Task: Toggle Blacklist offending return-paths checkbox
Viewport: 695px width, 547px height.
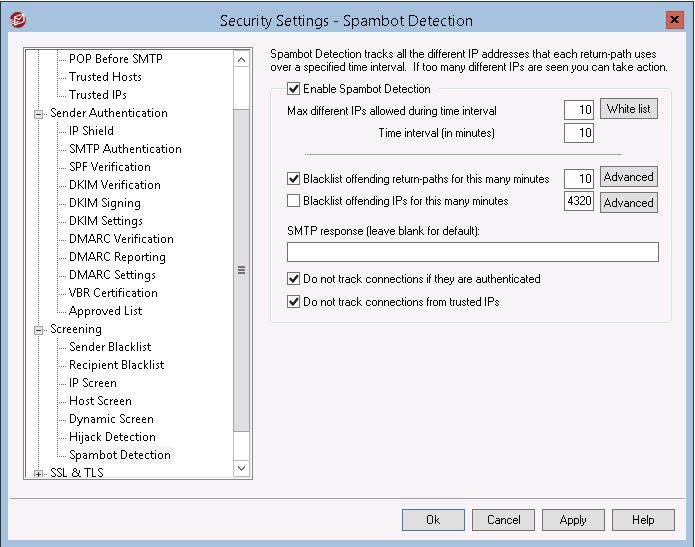Action: 293,179
